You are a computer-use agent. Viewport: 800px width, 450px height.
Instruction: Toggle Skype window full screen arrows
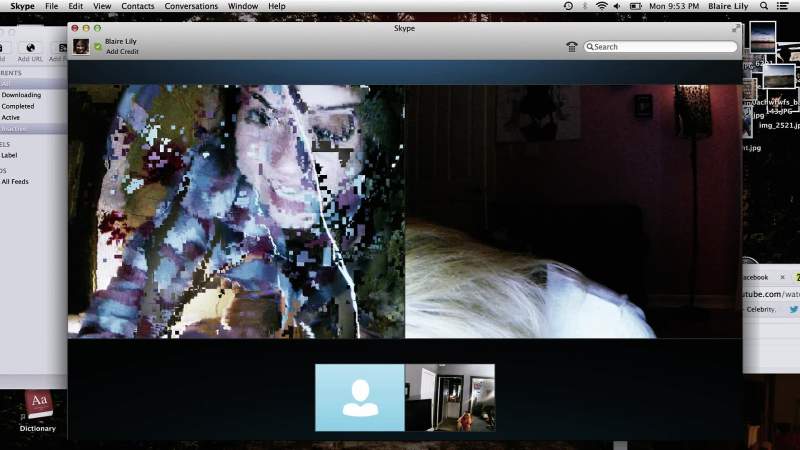pyautogui.click(x=736, y=29)
